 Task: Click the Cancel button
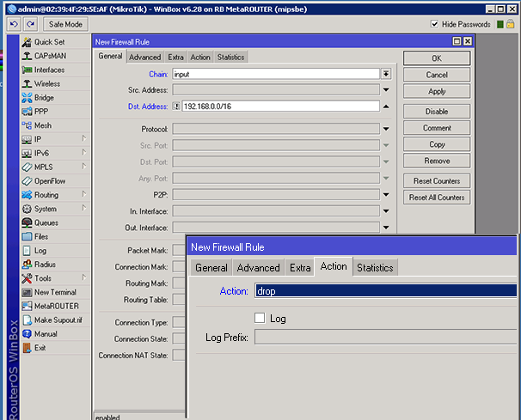(437, 75)
